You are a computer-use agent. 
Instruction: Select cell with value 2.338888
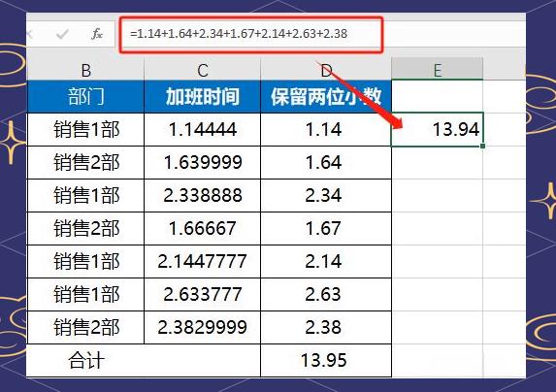(202, 195)
